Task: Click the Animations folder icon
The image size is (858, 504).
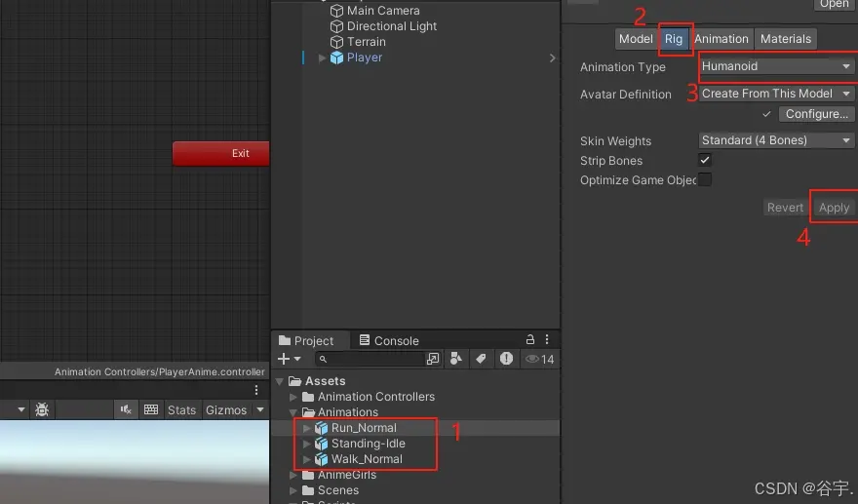Action: [308, 412]
